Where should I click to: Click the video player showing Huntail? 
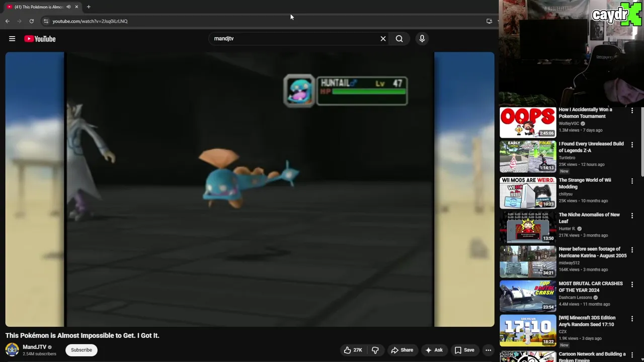point(250,189)
